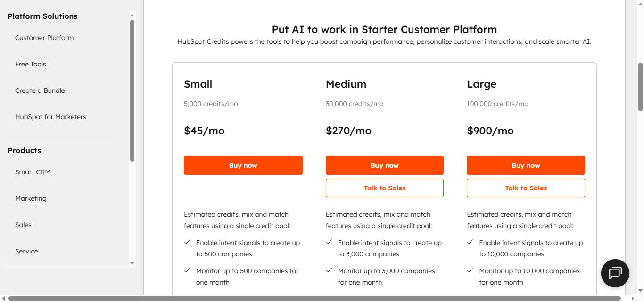Open HubSpot for Marketers
Screen dimensions: 644x302
click(50, 117)
